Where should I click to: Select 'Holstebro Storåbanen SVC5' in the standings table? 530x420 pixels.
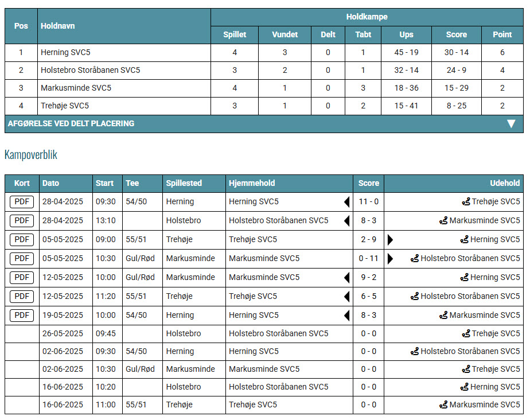click(90, 71)
